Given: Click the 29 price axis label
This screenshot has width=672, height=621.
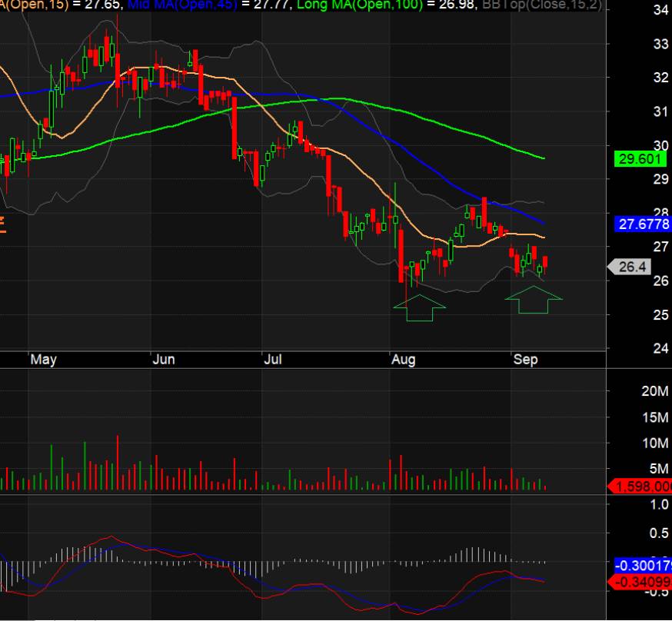Looking at the screenshot, I should point(661,179).
